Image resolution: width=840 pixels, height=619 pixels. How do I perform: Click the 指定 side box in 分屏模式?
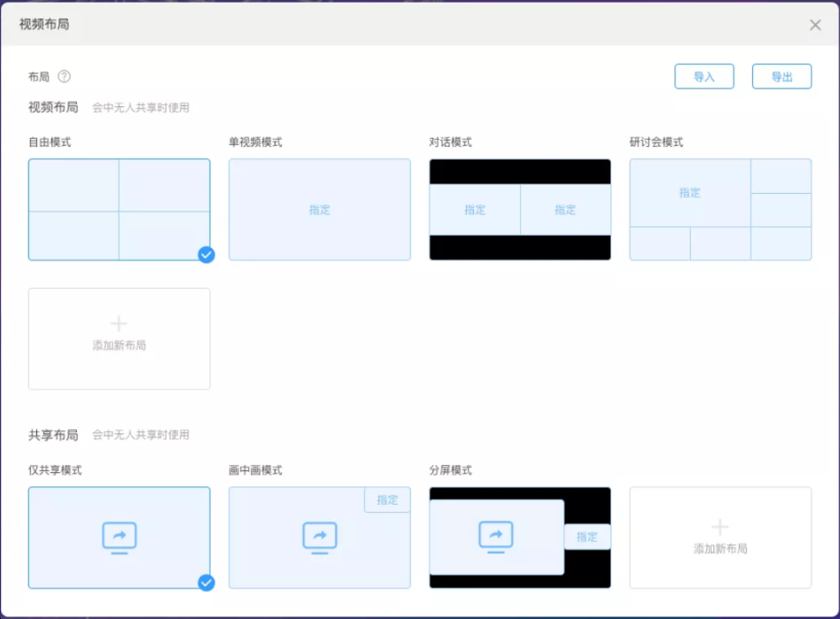click(587, 537)
